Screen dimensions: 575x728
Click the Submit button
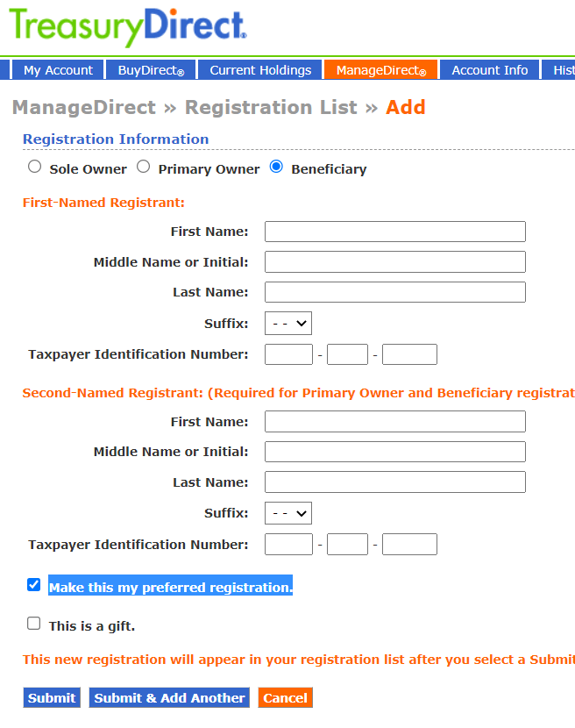point(51,697)
